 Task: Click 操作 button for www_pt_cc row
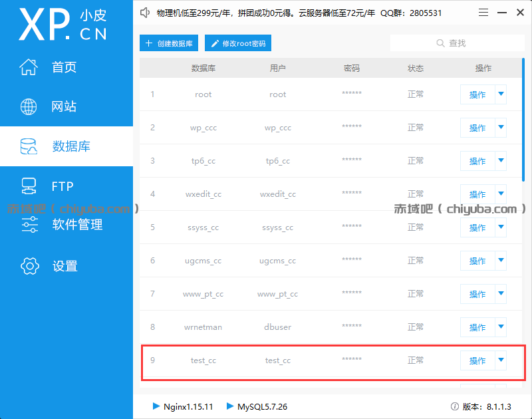pos(477,294)
